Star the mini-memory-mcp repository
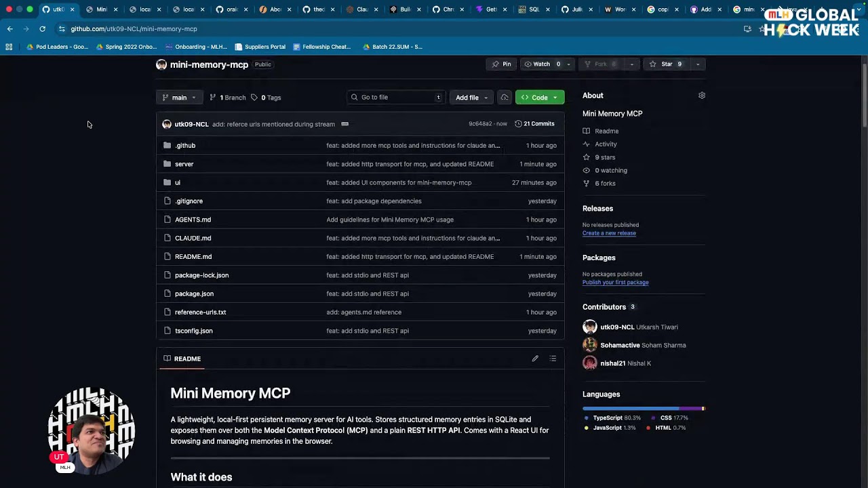Screen dimensions: 868x488 666,64
